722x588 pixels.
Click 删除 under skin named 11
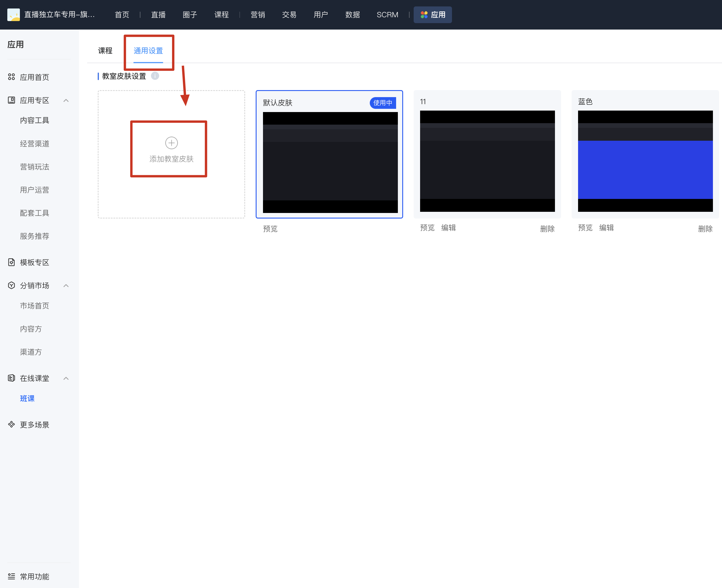pyautogui.click(x=547, y=229)
